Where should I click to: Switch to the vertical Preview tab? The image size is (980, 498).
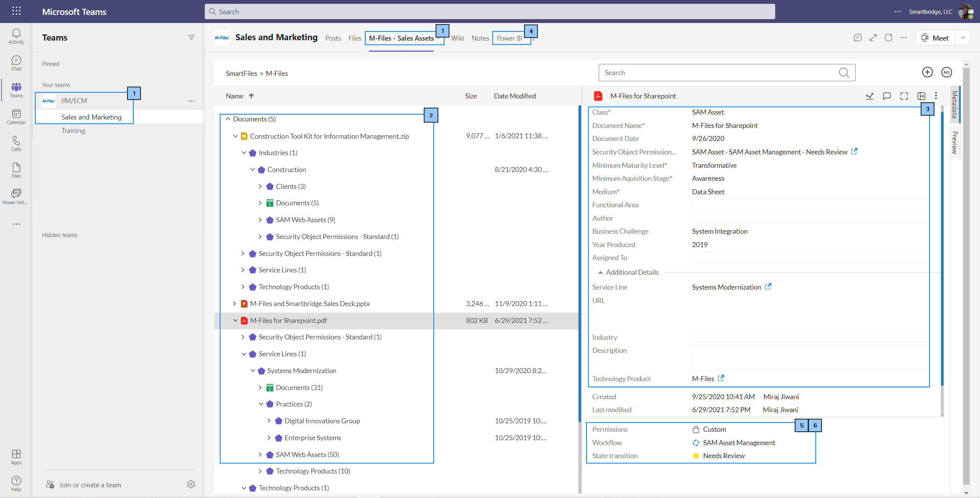955,143
